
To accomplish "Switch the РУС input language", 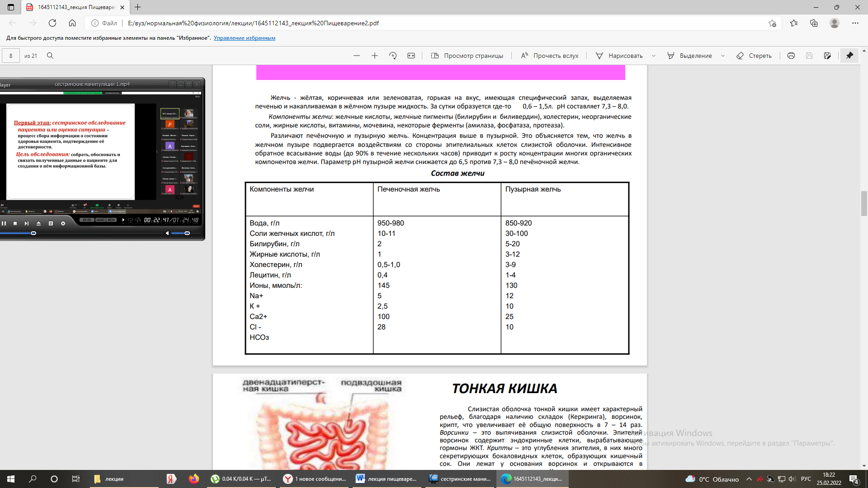I will (806, 479).
